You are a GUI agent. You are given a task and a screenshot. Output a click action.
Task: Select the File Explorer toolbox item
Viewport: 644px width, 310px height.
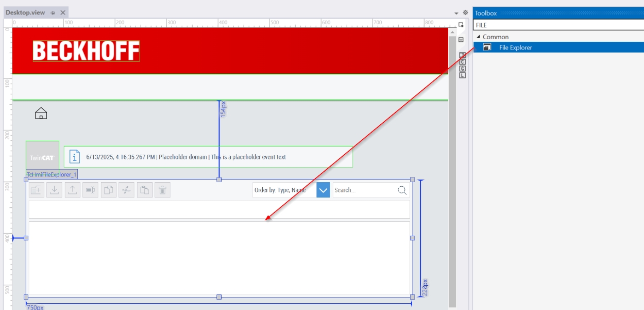tap(558, 47)
